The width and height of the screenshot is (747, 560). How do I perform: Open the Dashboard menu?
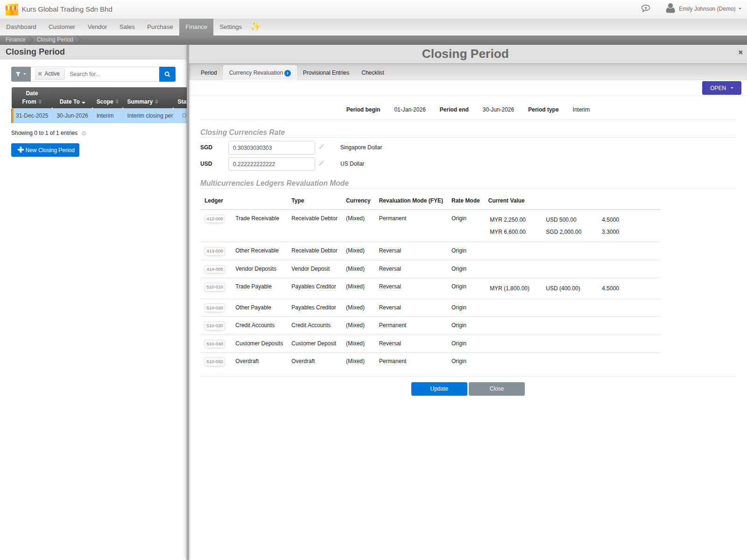coord(21,27)
